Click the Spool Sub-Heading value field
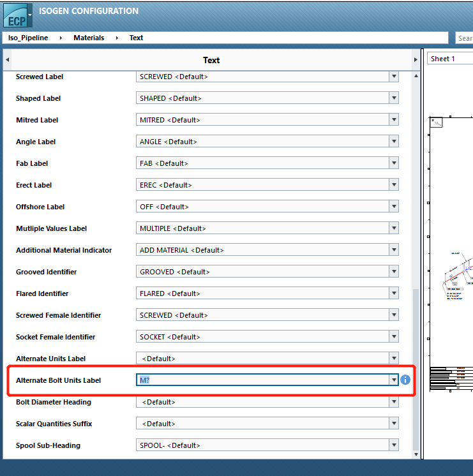 263,445
